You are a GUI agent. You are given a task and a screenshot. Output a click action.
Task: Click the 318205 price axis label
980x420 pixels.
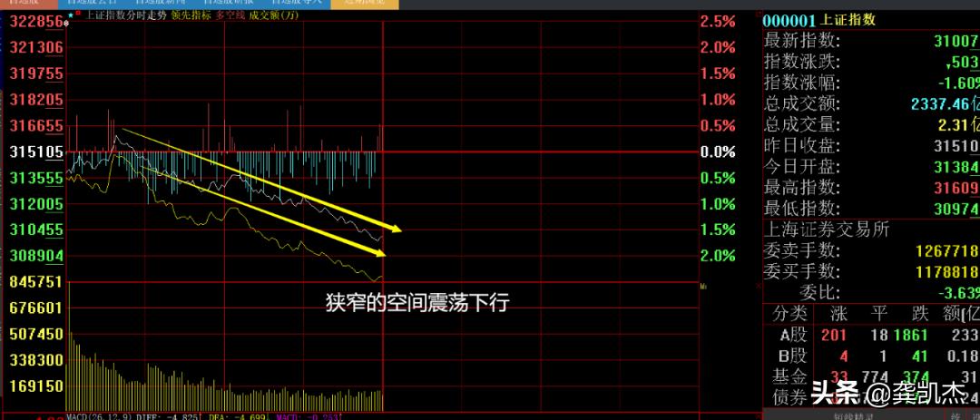point(36,100)
